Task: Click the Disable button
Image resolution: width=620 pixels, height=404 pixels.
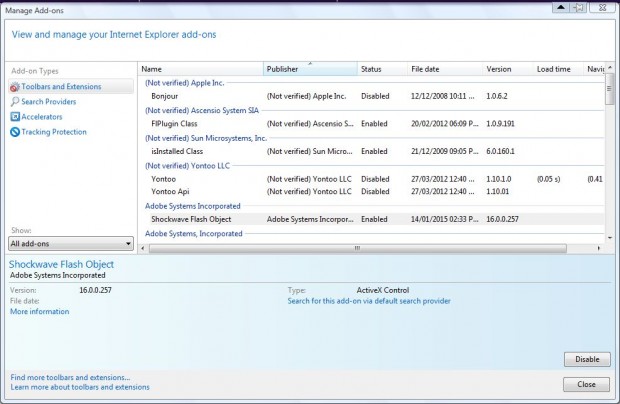Action: point(587,359)
